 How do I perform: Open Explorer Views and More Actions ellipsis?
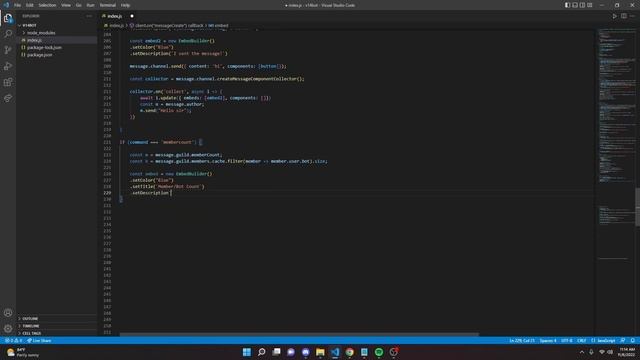pos(89,16)
